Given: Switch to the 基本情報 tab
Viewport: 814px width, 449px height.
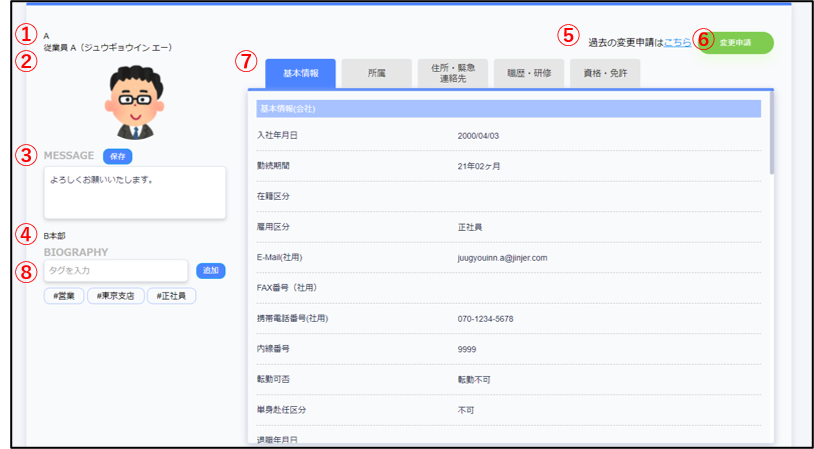Looking at the screenshot, I should click(301, 73).
